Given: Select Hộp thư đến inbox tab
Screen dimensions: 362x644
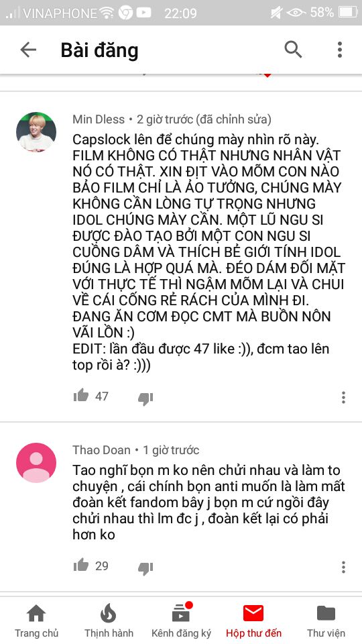Looking at the screenshot, I should 253,621.
